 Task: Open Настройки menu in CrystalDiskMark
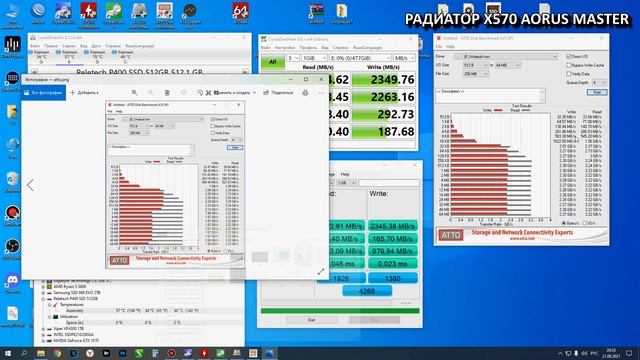tap(285, 48)
